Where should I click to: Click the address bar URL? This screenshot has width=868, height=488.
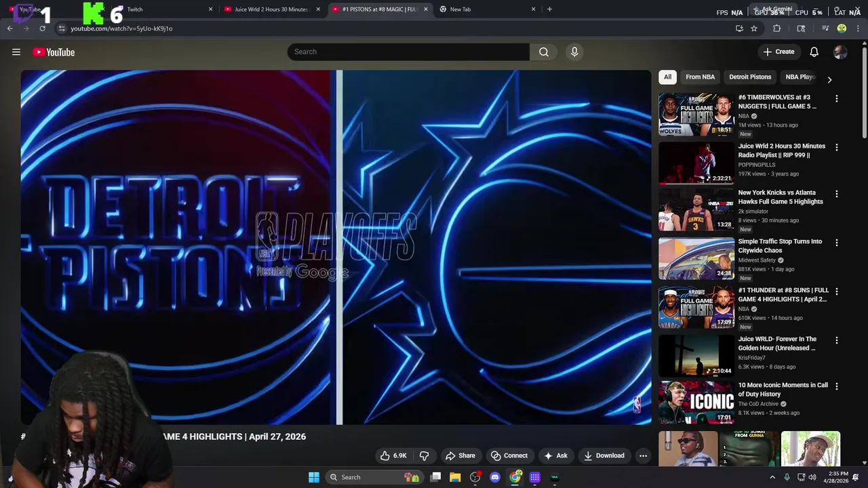(x=121, y=28)
